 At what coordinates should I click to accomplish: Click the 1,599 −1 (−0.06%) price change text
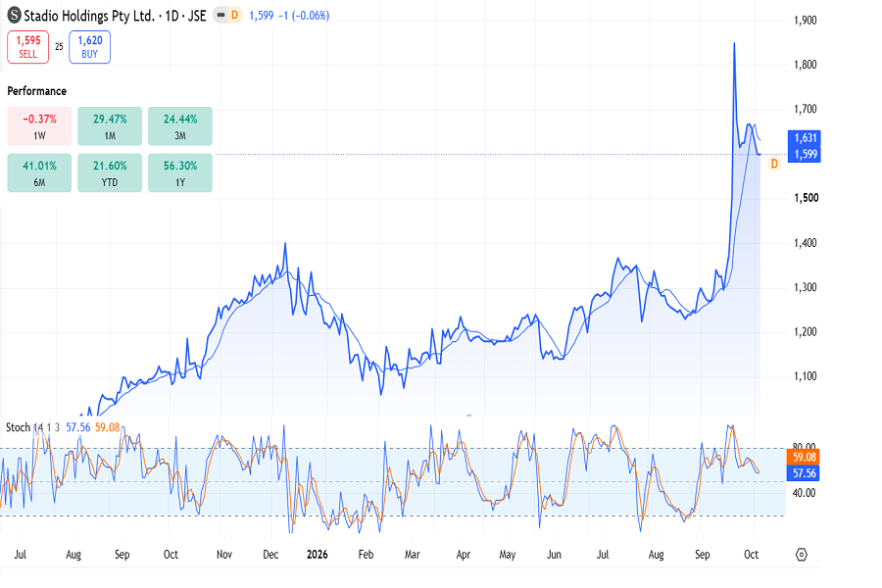289,16
